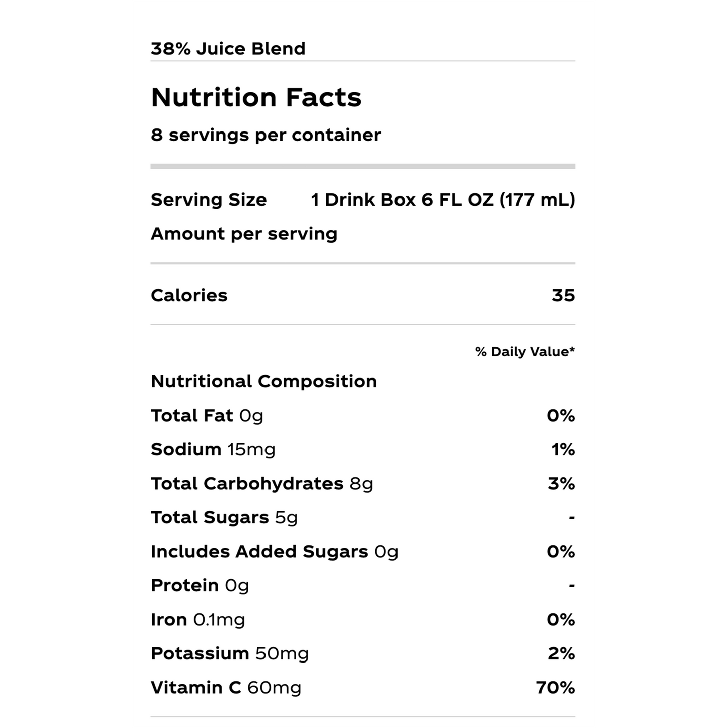Click the "Sodium 15mg" row label
This screenshot has height=728, width=728.
pyautogui.click(x=213, y=449)
